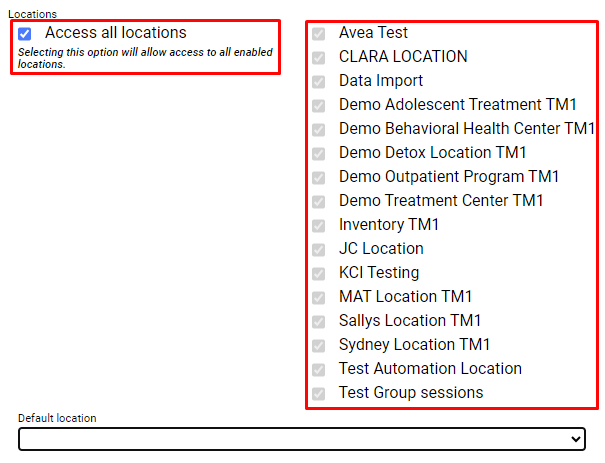Toggle Sydney Location TM1 checkbox
The height and width of the screenshot is (463, 605).
(319, 345)
